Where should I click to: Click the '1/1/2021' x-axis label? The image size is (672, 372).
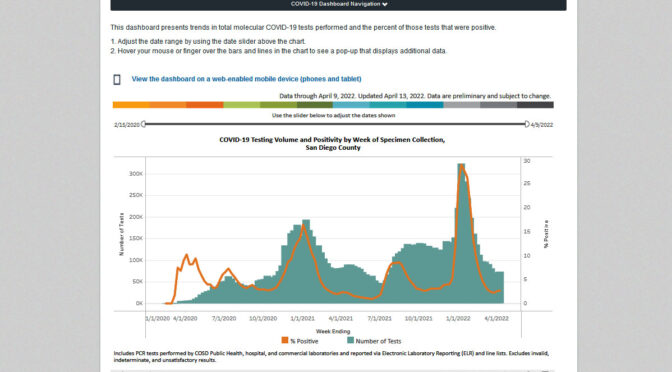tap(302, 318)
